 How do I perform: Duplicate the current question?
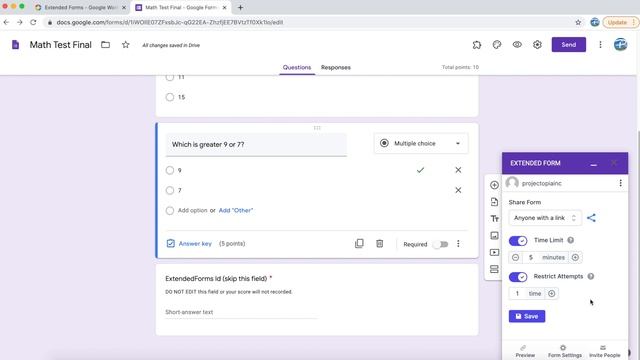click(x=359, y=244)
